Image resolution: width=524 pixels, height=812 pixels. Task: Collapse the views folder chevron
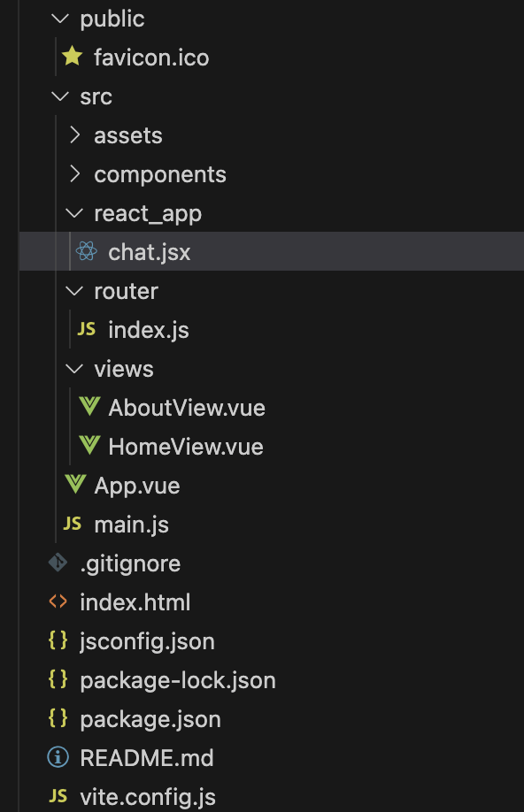pos(74,369)
